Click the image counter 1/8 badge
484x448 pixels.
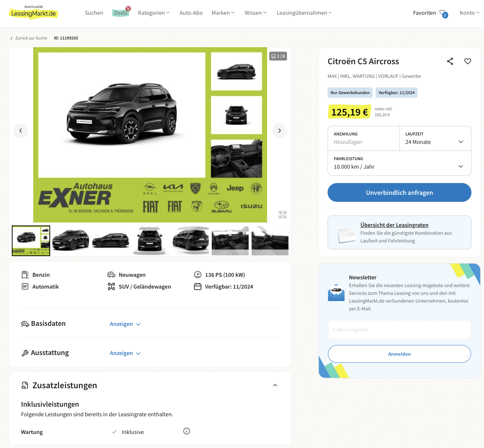[278, 56]
